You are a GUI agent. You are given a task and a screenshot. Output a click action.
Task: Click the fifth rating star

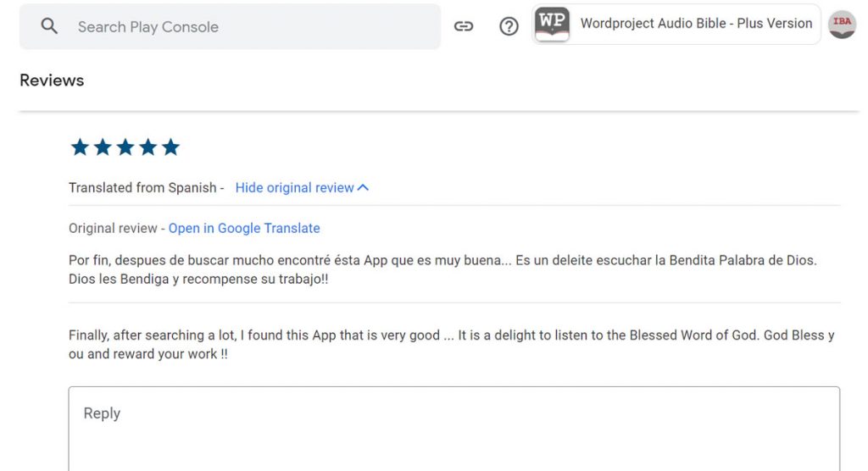171,147
